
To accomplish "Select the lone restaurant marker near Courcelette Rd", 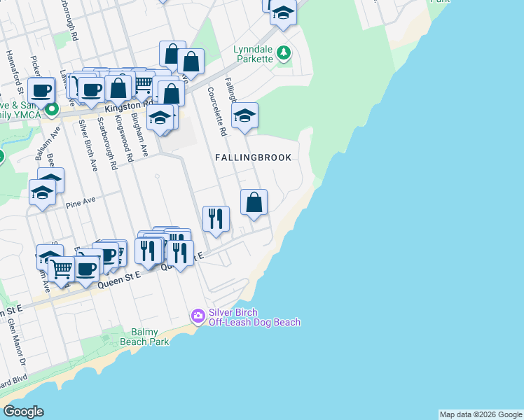I will (x=216, y=221).
